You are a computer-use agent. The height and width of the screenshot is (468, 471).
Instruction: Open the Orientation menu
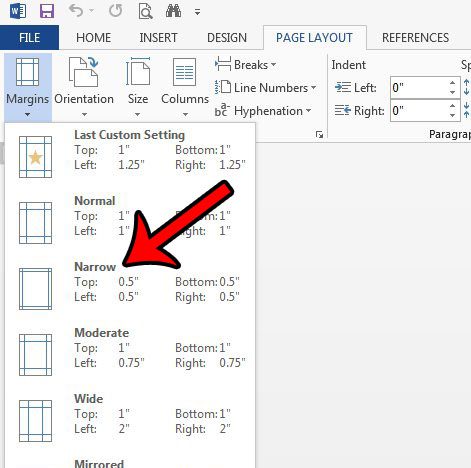point(84,87)
